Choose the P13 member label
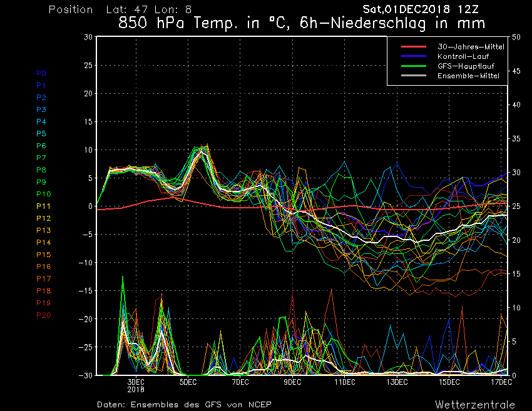Viewport: 532px width, 411px height. point(44,230)
